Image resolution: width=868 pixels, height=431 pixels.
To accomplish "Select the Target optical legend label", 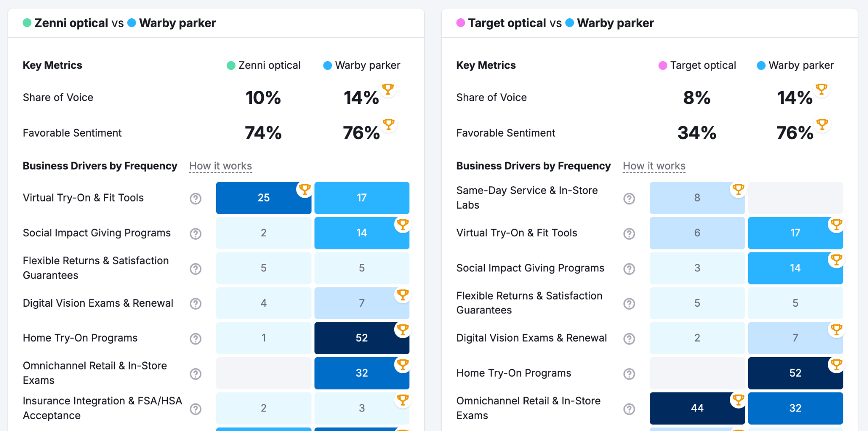I will coord(703,65).
